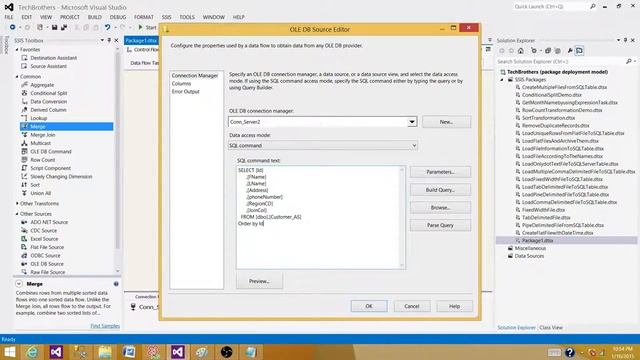Select Conditional Split toolbox item
The height and width of the screenshot is (360, 640).
49,93
